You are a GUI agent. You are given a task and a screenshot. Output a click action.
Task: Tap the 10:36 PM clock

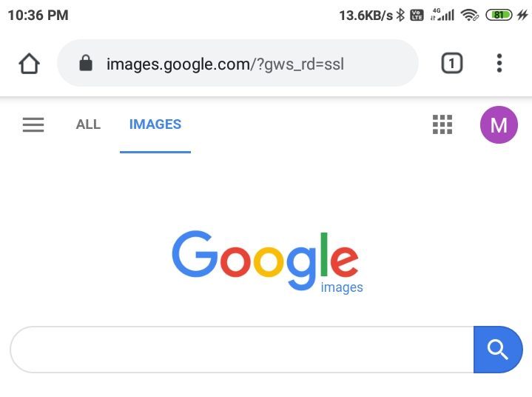pyautogui.click(x=38, y=15)
